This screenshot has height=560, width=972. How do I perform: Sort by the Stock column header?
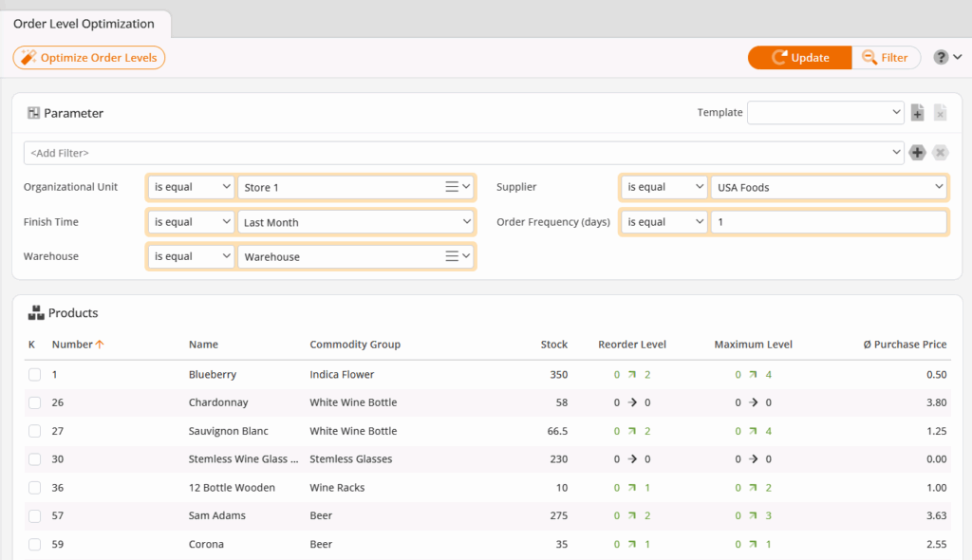[x=553, y=345]
